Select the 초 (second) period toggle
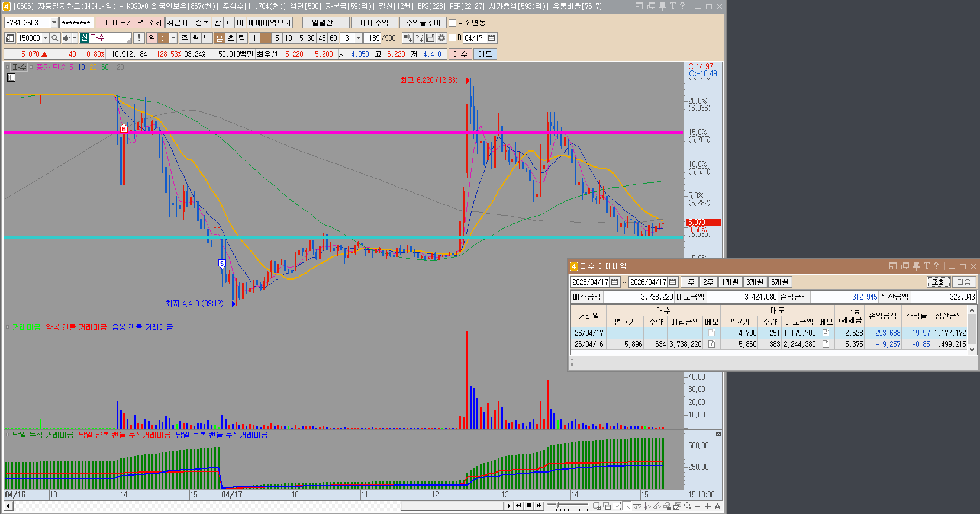The image size is (980, 514). 231,38
